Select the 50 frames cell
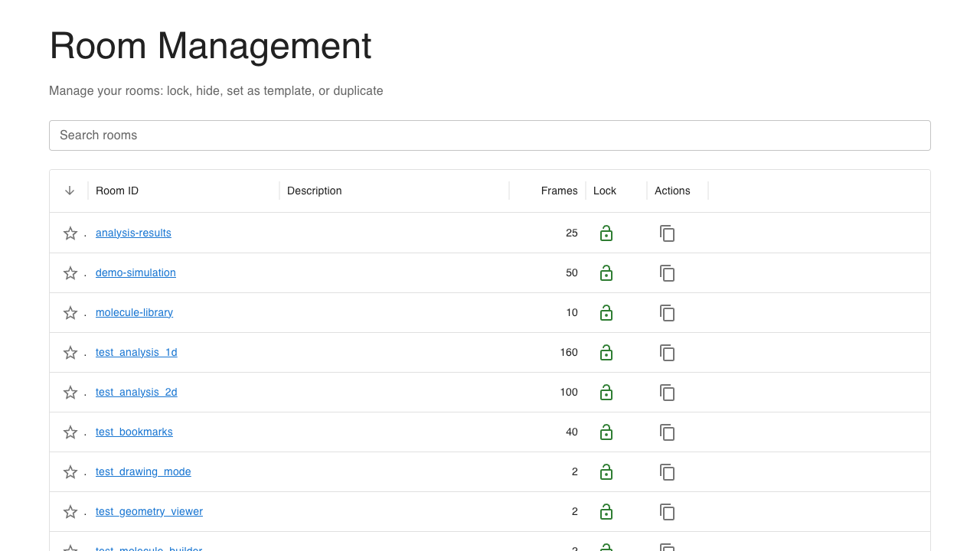The image size is (980, 551). pos(547,272)
